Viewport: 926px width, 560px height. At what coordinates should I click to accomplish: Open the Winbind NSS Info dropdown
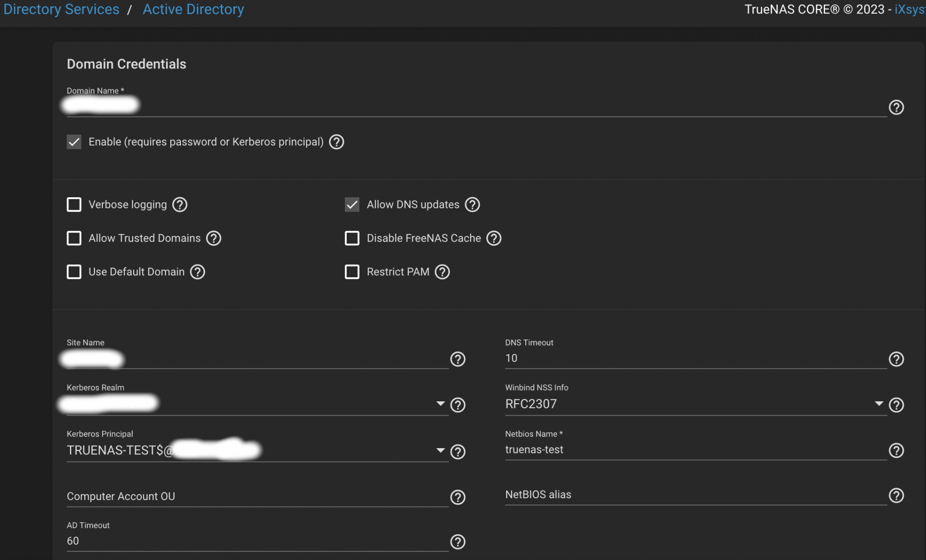point(879,404)
